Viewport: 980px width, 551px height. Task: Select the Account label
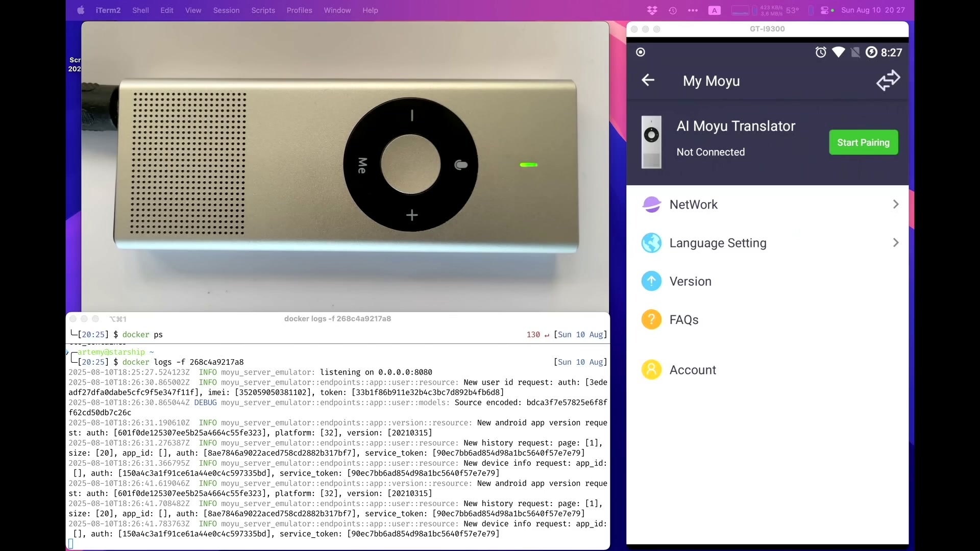coord(692,370)
